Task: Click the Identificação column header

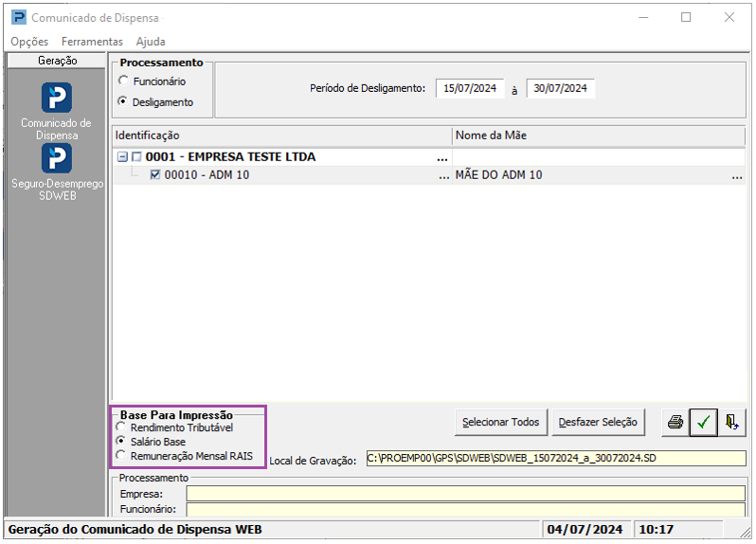Action: (282, 136)
